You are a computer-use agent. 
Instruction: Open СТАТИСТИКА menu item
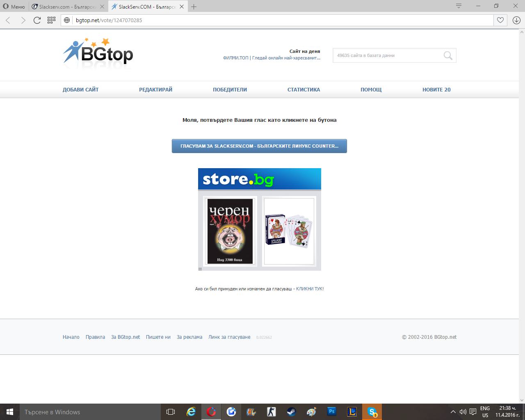(304, 89)
